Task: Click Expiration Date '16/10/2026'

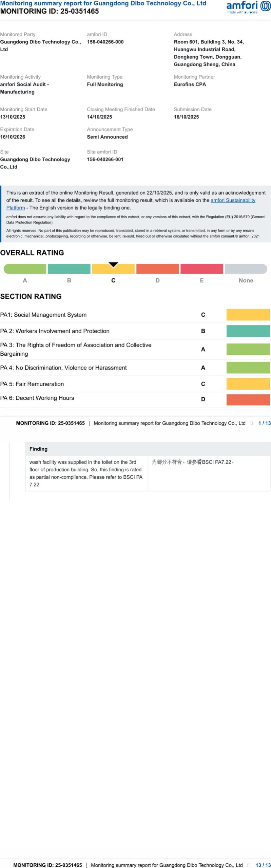Action: coord(13,137)
